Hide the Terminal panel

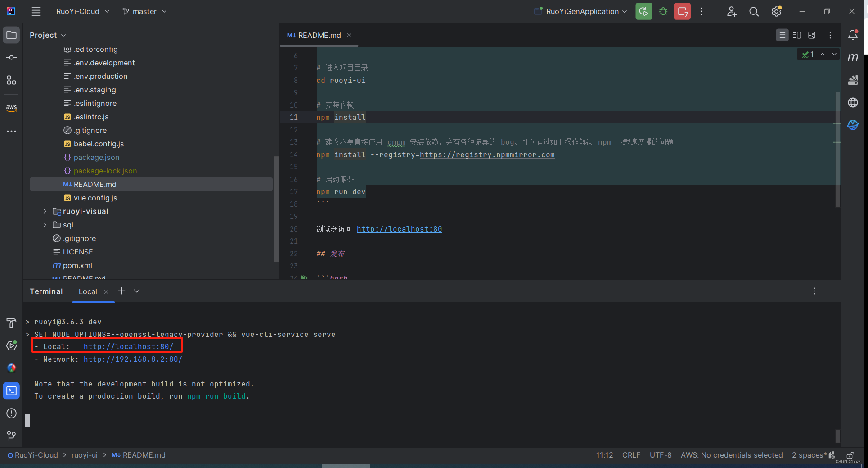[x=829, y=291]
